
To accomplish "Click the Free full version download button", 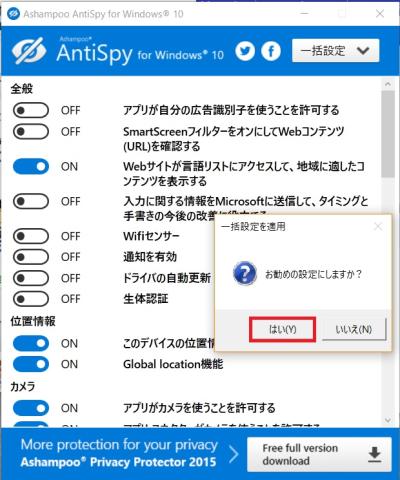I will tap(319, 454).
